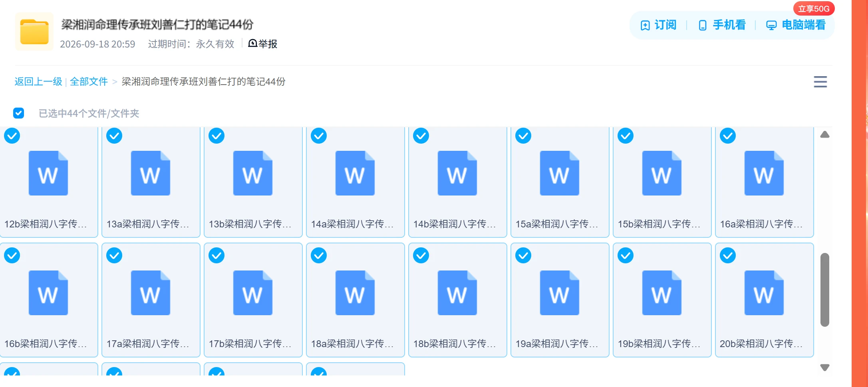Open the 17b梁相润八字传 Word file icon
The width and height of the screenshot is (868, 387).
pyautogui.click(x=253, y=293)
